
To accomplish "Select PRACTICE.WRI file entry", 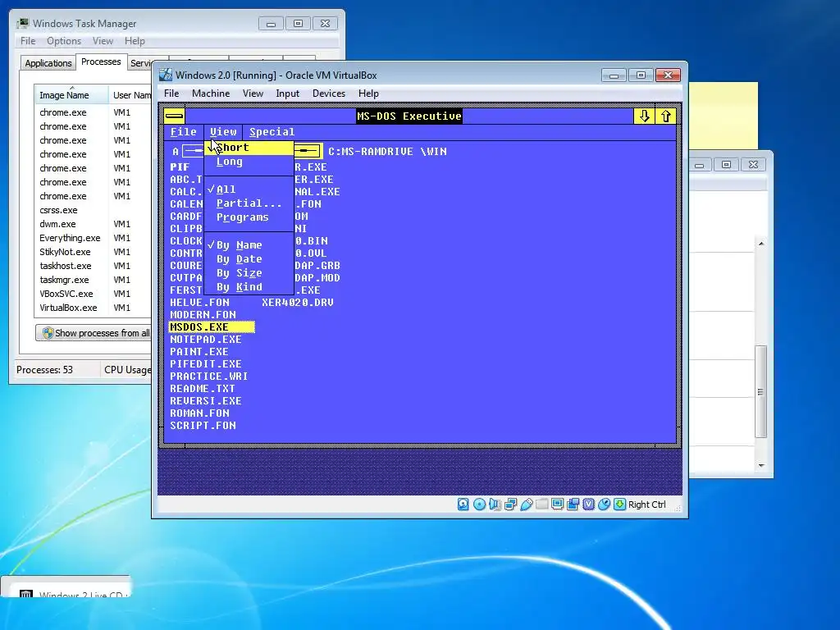I will [209, 376].
